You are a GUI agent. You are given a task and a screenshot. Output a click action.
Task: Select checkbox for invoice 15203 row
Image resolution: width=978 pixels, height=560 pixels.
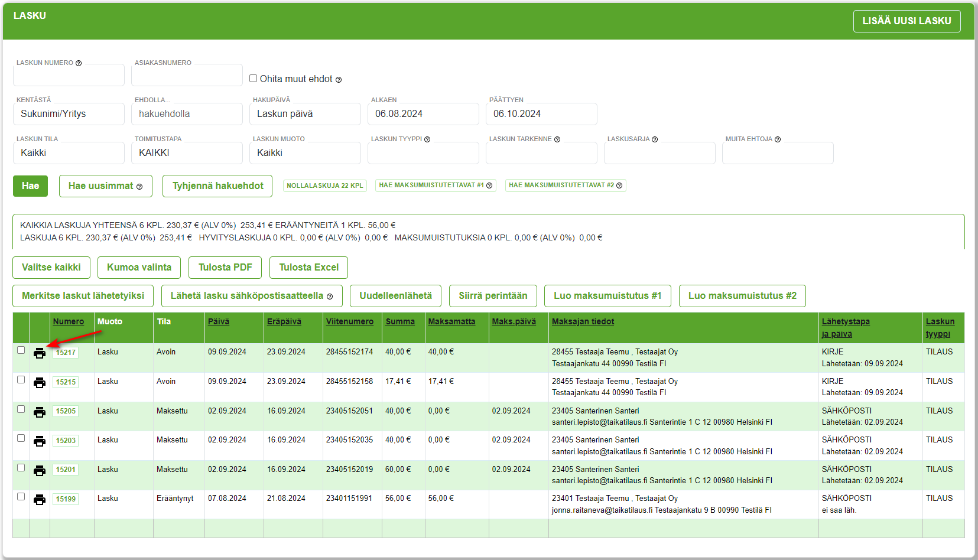click(21, 438)
